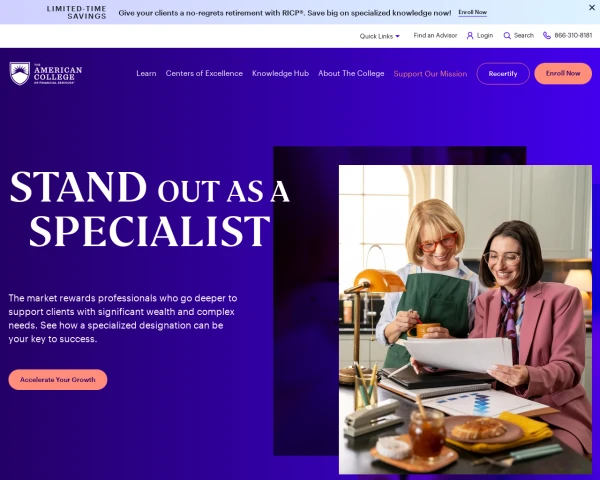
Task: Expand the Quick Links dropdown arrow
Action: [x=398, y=36]
